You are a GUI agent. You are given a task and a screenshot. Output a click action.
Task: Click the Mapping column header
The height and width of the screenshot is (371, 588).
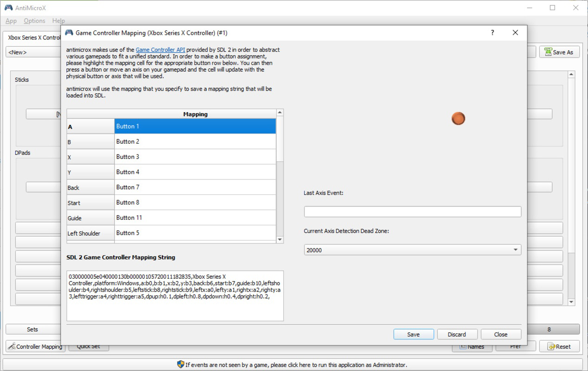point(195,114)
